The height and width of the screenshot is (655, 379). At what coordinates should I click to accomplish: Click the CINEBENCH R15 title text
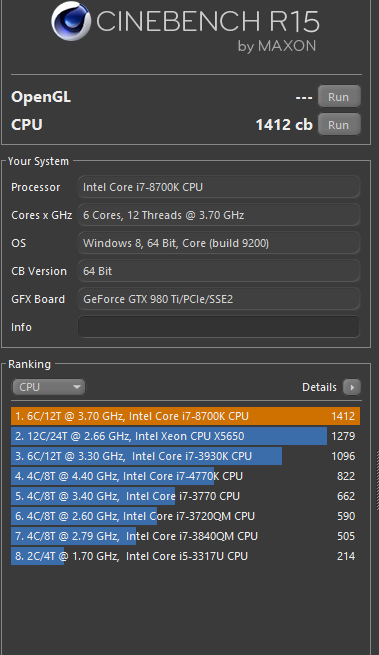pyautogui.click(x=208, y=22)
